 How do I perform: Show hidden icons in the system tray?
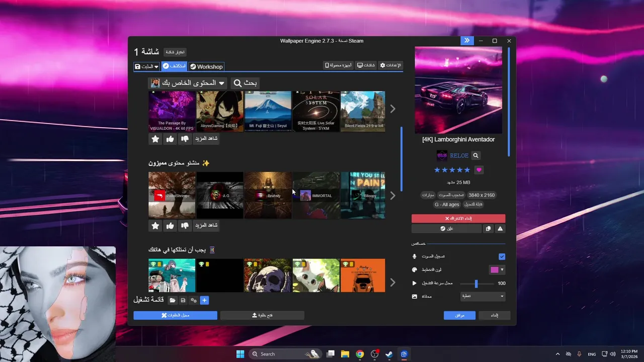557,354
